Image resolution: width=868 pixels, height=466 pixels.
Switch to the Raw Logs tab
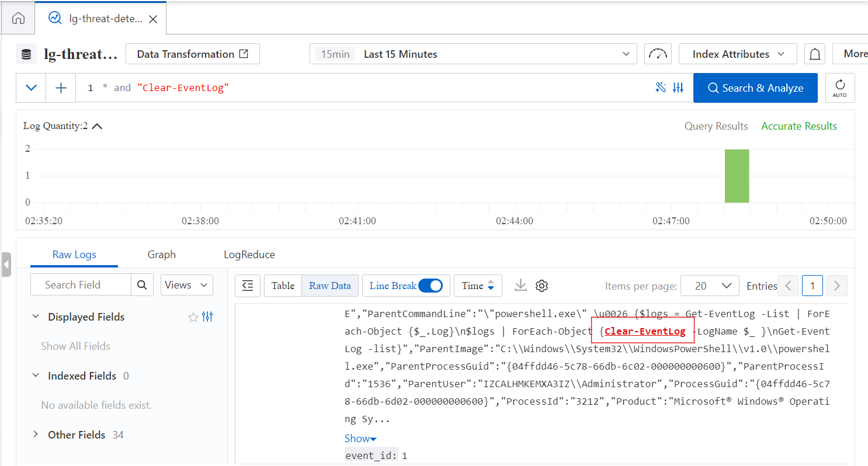click(x=74, y=255)
